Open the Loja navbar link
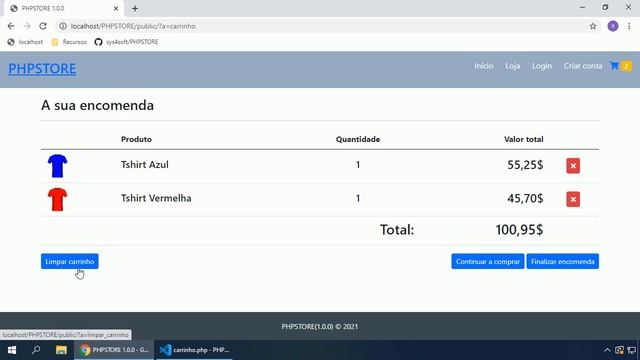640x360 pixels. point(512,66)
